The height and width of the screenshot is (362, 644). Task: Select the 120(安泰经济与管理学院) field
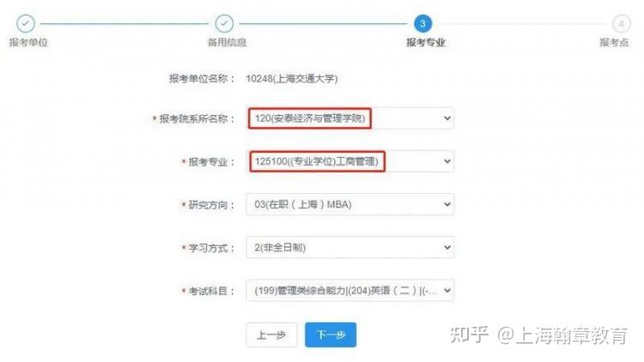pos(350,118)
